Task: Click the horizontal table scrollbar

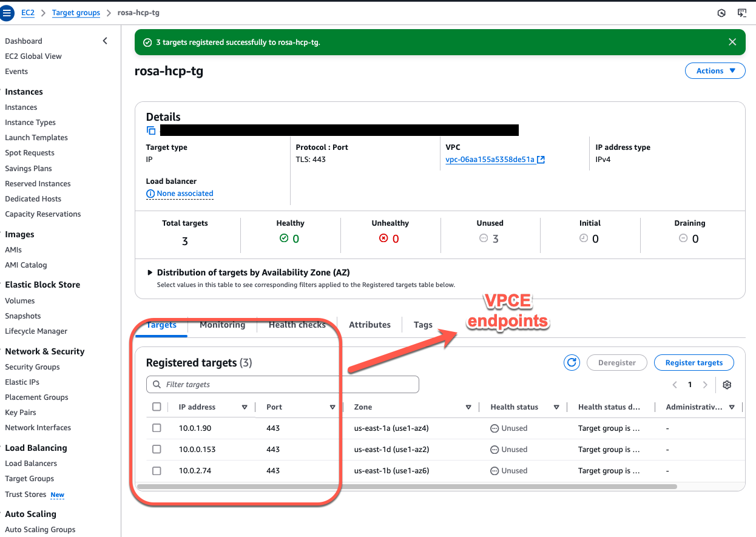Action: [407, 487]
